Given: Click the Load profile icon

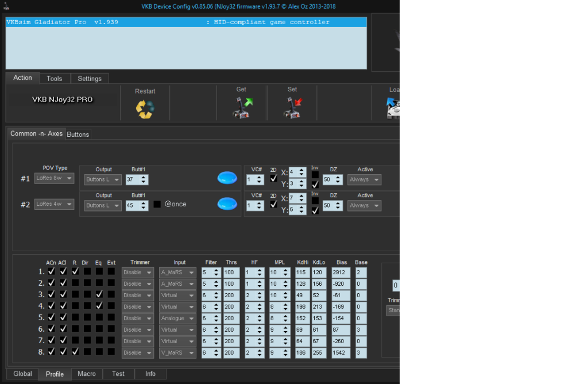Looking at the screenshot, I should coord(393,107).
